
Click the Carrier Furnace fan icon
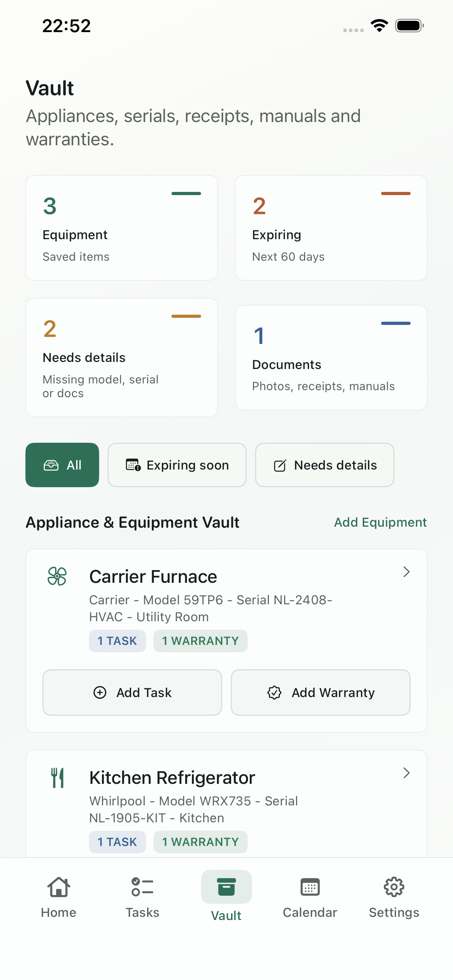57,576
